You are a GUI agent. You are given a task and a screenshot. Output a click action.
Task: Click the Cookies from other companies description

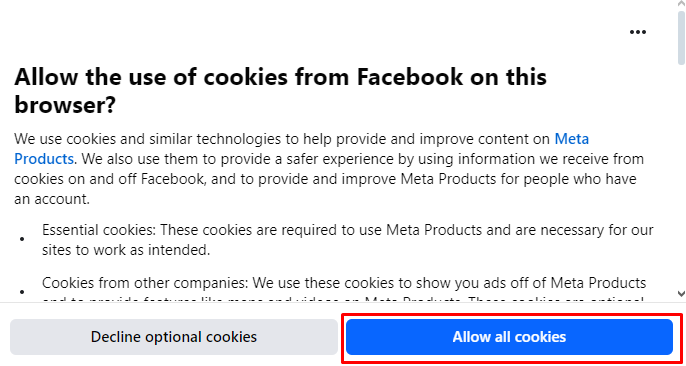coord(344,288)
